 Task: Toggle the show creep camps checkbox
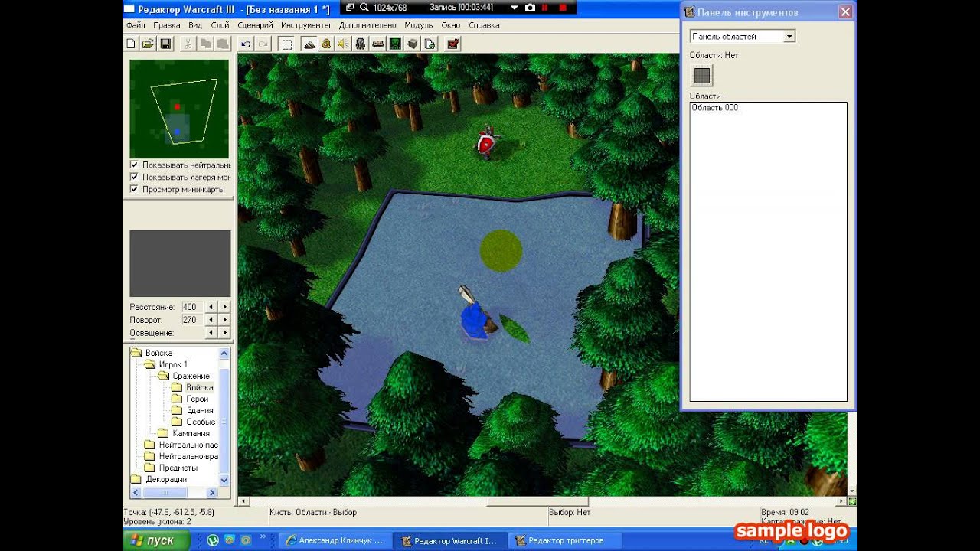(x=134, y=177)
